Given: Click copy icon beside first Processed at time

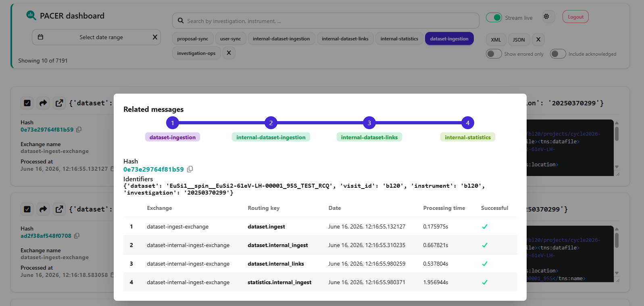Looking at the screenshot, I should point(112,169).
